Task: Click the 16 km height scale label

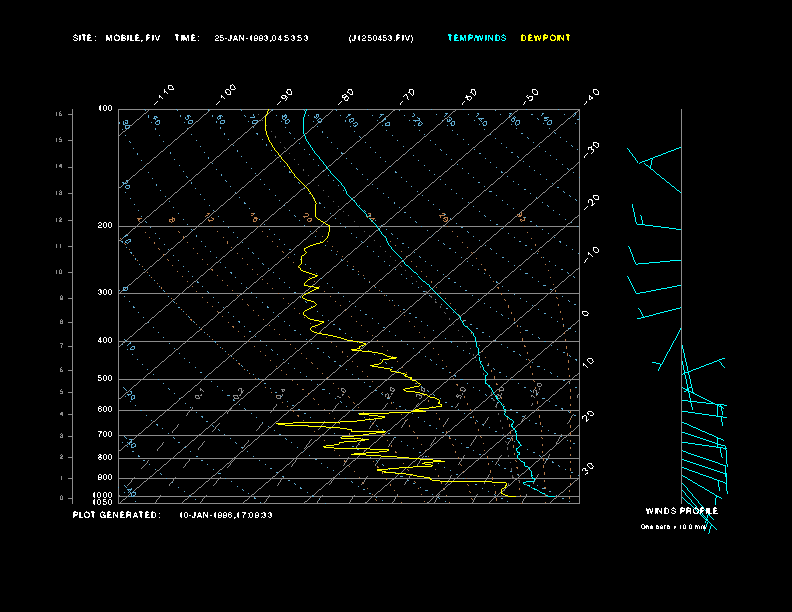Action: 59,114
